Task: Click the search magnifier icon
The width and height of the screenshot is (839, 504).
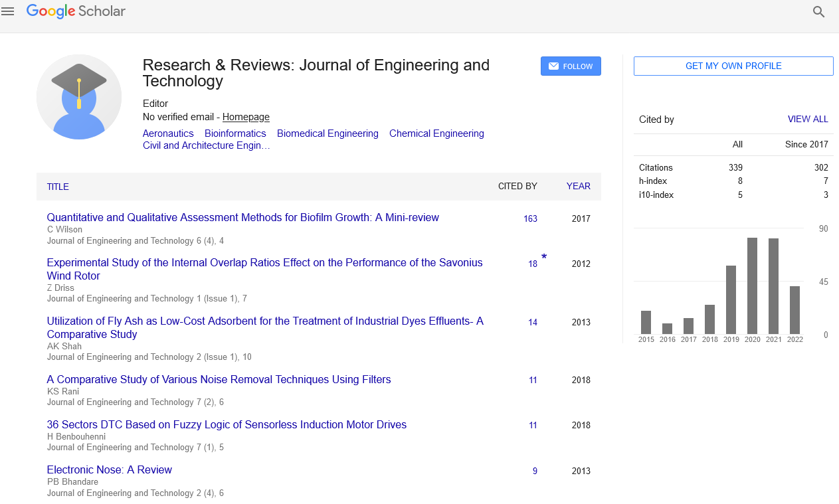Action: click(x=818, y=12)
